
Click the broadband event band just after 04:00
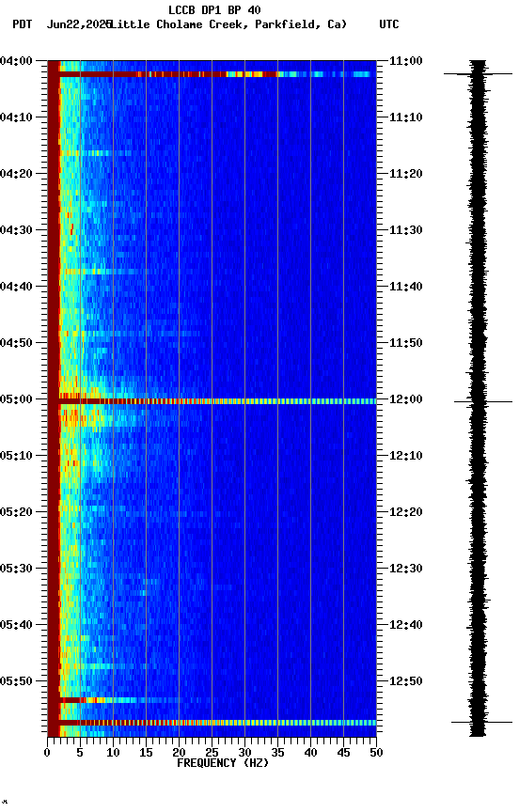212,74
